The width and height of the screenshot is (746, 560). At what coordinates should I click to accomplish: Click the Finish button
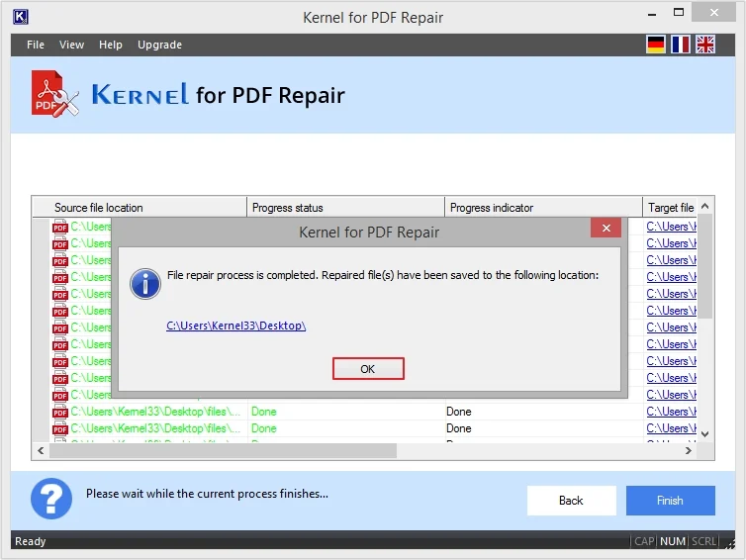click(671, 501)
